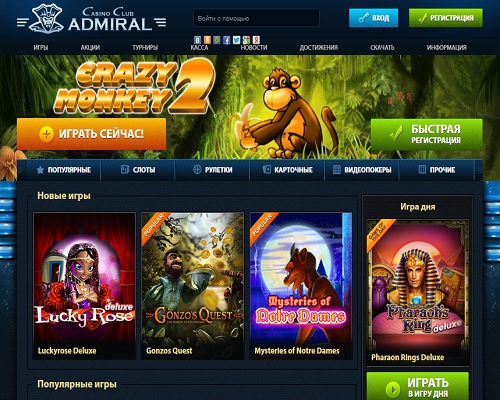Open the ВИДЕОПОКЕРЫ category tab
Viewport: 500px width, 400px height.
[x=362, y=170]
